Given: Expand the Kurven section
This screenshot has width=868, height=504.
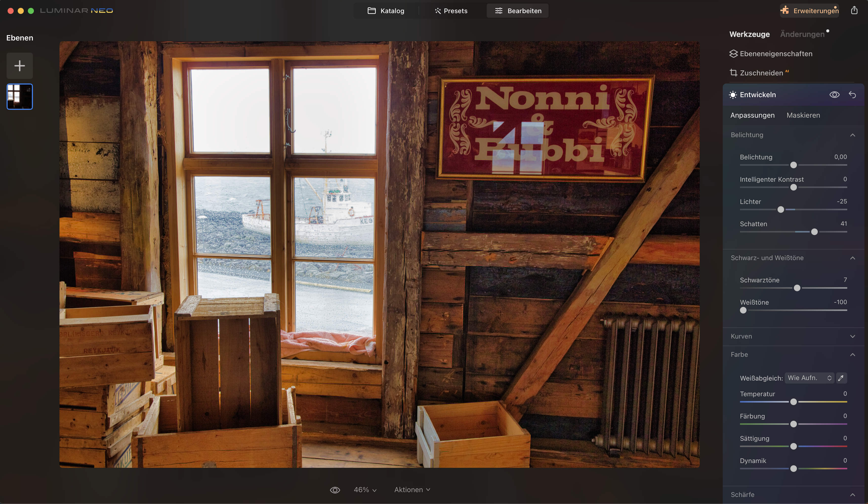Looking at the screenshot, I should click(x=853, y=336).
